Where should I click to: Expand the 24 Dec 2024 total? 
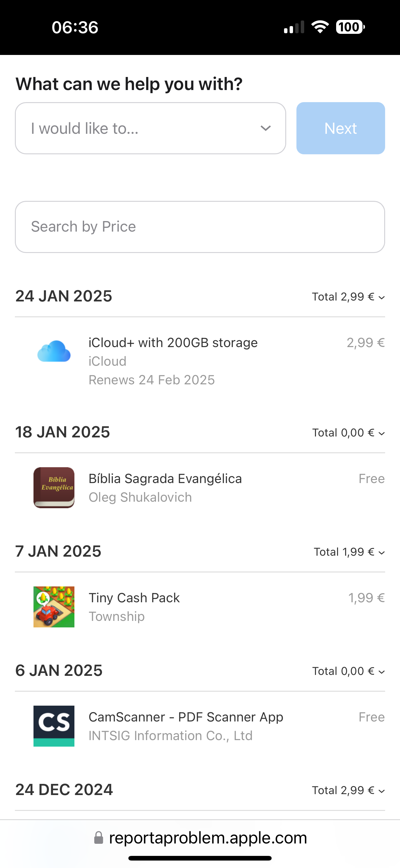tap(381, 791)
